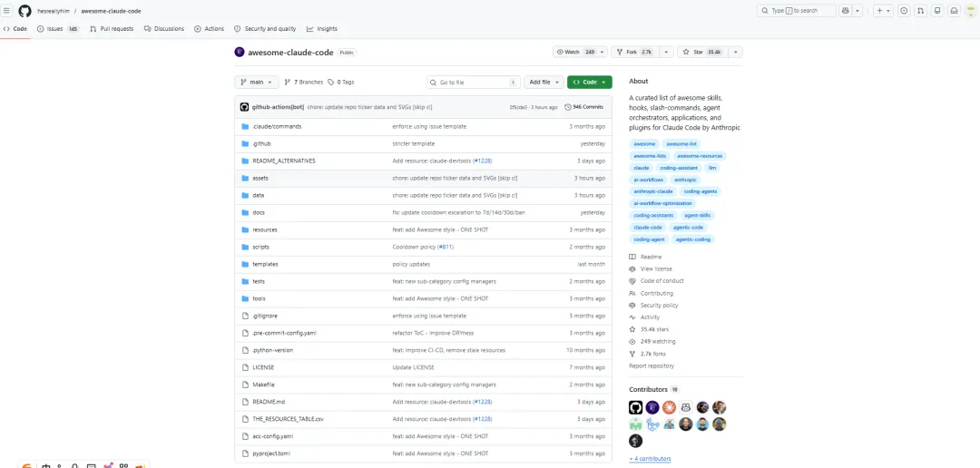This screenshot has height=468, width=980.
Task: Expand the Fork options dropdown arrow
Action: (x=668, y=52)
